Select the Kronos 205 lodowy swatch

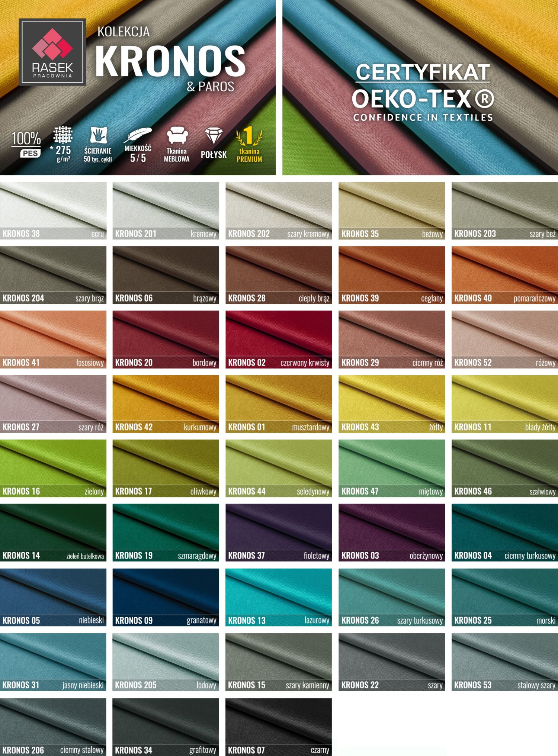click(x=166, y=662)
